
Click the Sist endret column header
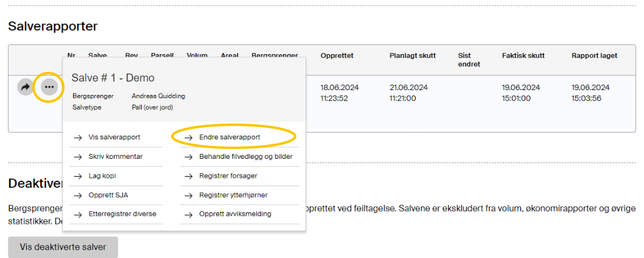[469, 60]
